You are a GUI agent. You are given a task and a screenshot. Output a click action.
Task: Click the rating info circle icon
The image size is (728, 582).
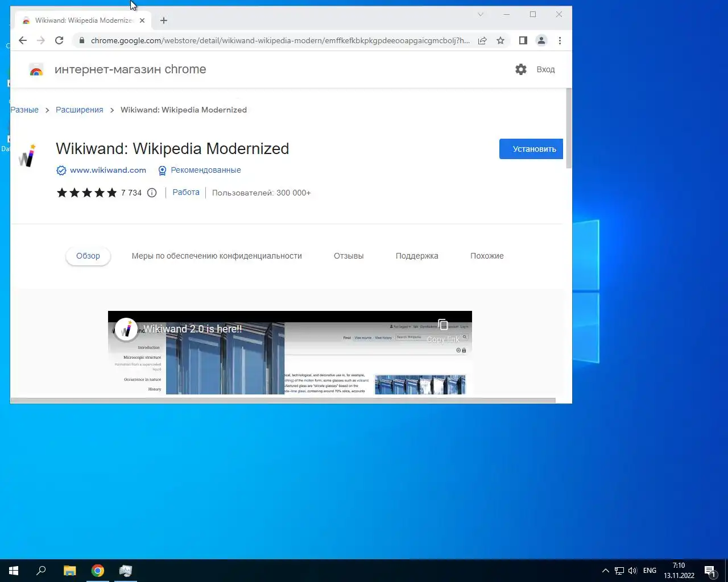tap(152, 193)
